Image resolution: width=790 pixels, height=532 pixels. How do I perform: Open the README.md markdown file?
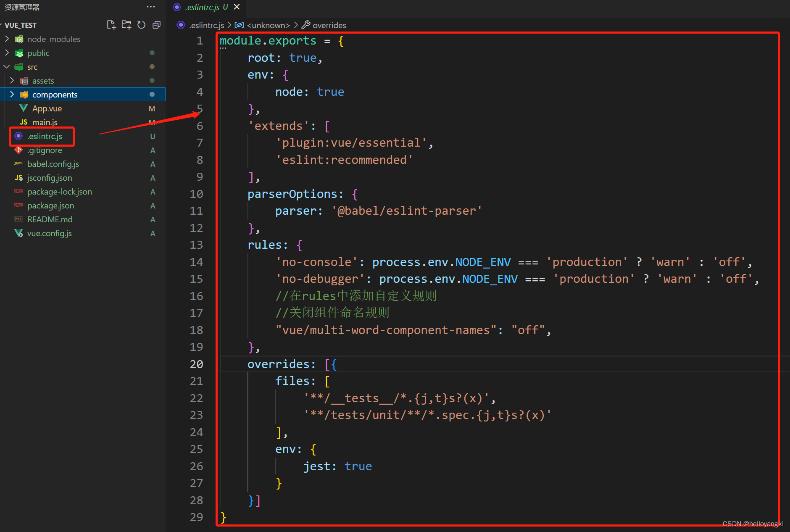(x=49, y=219)
